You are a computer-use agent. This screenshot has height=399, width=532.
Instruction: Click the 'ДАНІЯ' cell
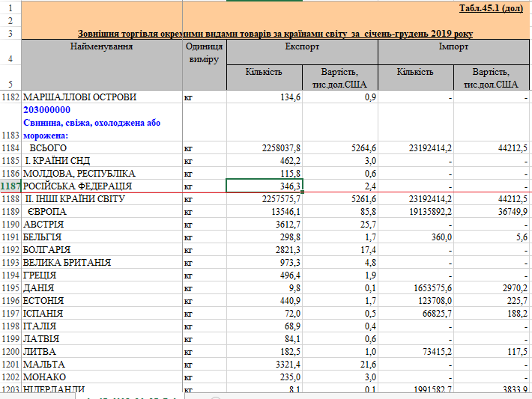(x=102, y=287)
